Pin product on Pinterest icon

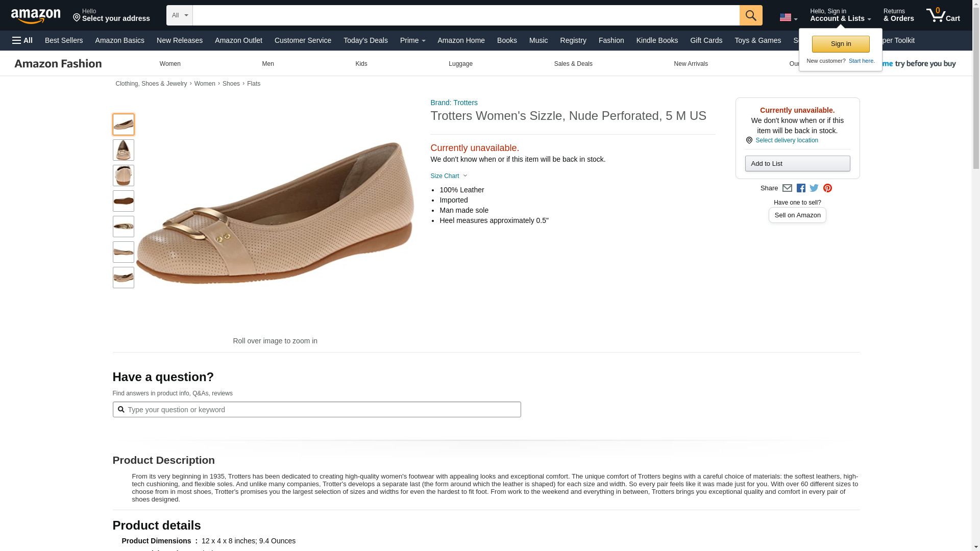[827, 188]
